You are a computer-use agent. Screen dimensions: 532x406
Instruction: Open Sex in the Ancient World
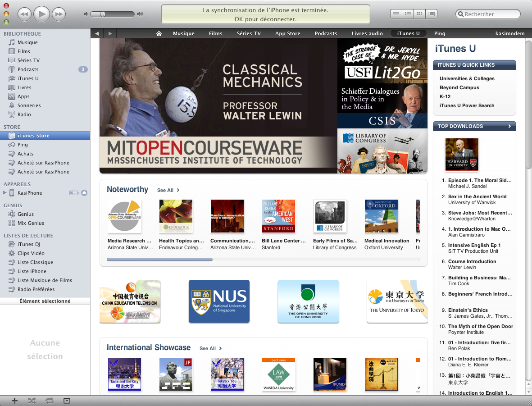(477, 196)
